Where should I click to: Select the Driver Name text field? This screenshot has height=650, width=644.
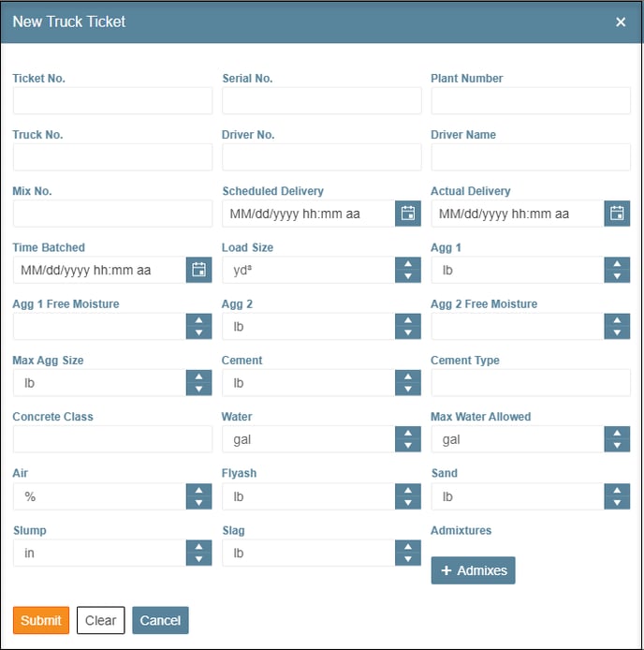coord(531,157)
